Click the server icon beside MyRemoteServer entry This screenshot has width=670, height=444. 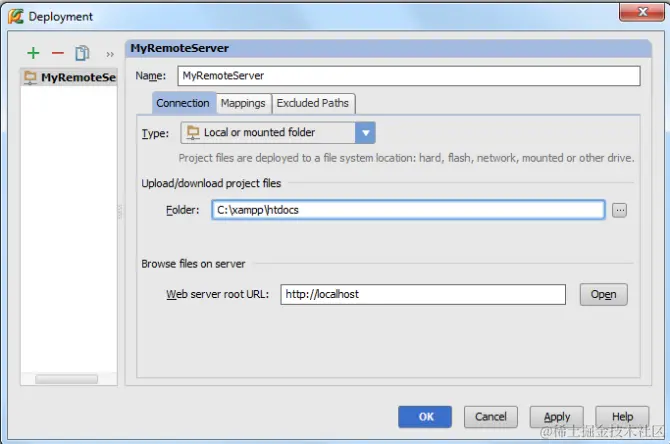point(30,77)
